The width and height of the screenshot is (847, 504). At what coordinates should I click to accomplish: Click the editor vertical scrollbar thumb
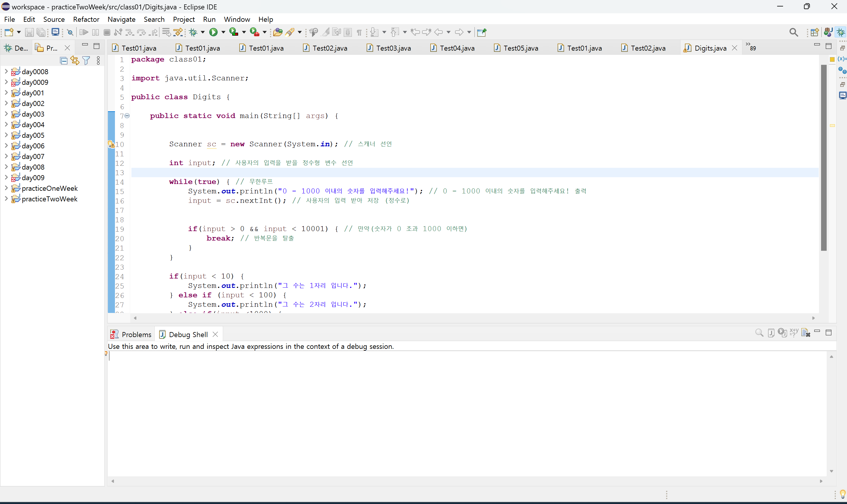coord(824,158)
